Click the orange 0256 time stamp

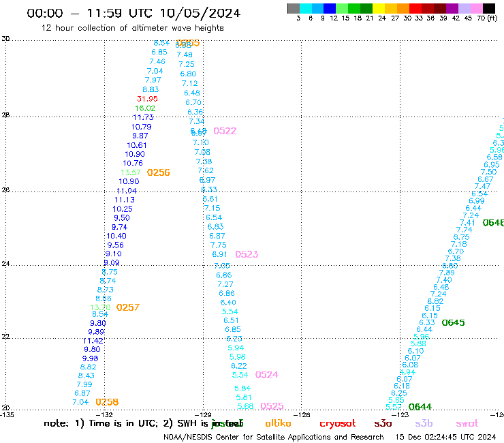pyautogui.click(x=158, y=172)
